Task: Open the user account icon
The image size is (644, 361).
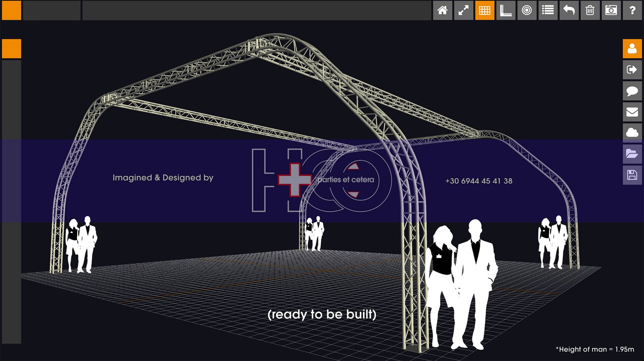Action: [x=632, y=49]
